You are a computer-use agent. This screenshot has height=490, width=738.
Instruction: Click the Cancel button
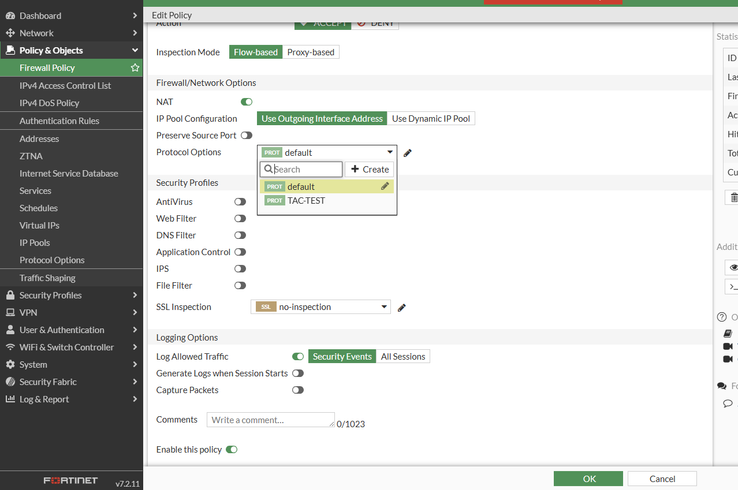tap(662, 479)
